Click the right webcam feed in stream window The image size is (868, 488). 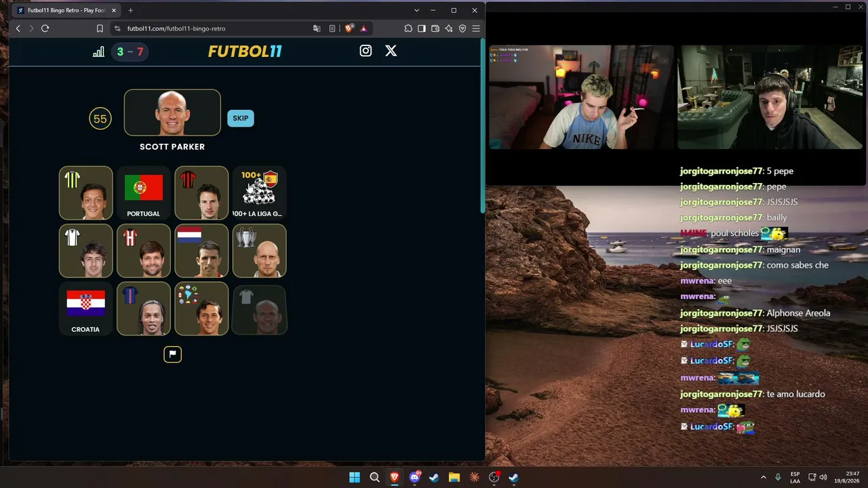pos(770,97)
